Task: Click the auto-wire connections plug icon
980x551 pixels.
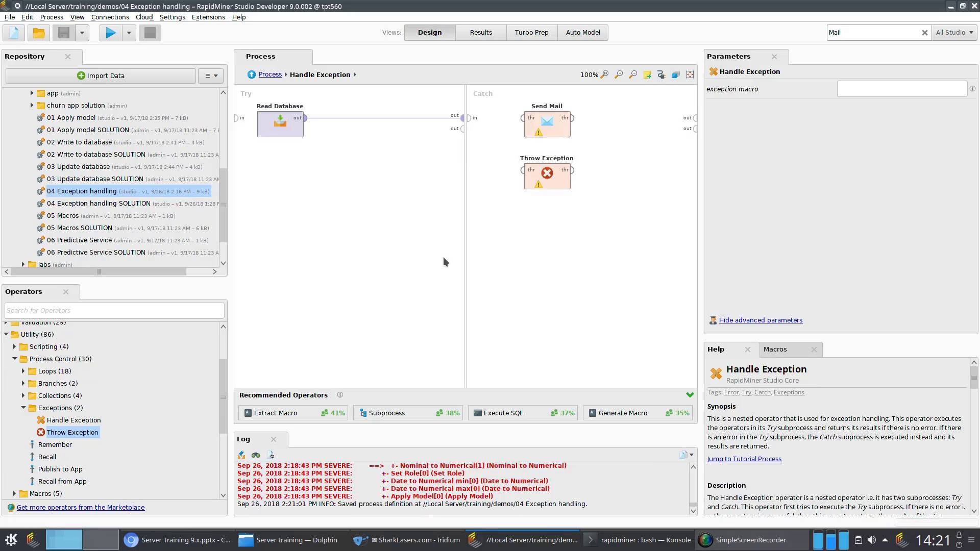Action: 661,74
